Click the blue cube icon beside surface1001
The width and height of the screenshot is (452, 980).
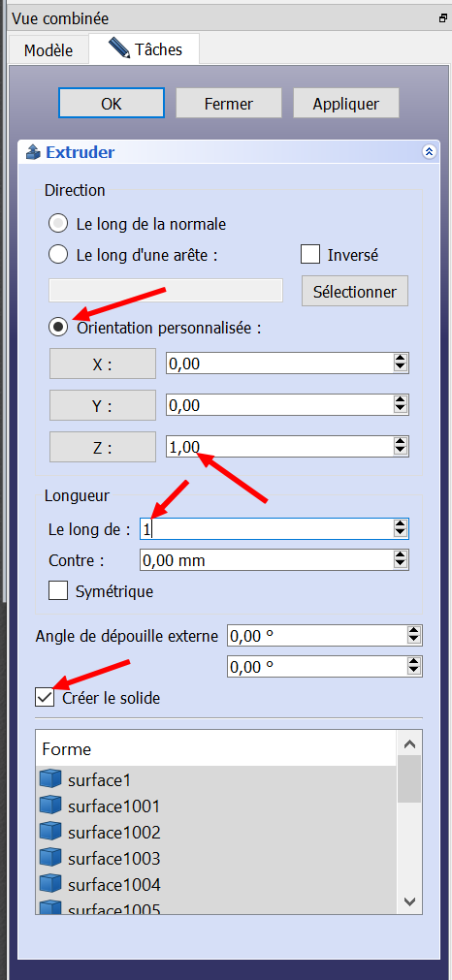coord(50,805)
